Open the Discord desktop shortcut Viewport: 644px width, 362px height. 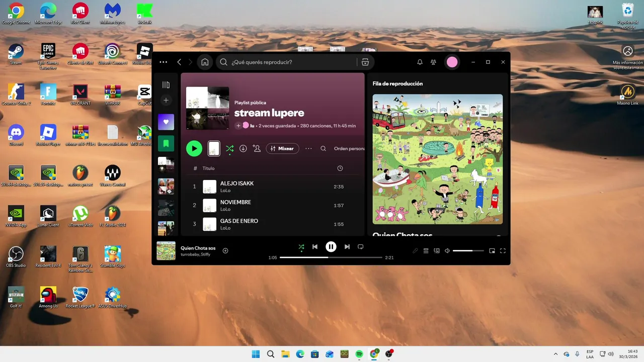coord(16,135)
